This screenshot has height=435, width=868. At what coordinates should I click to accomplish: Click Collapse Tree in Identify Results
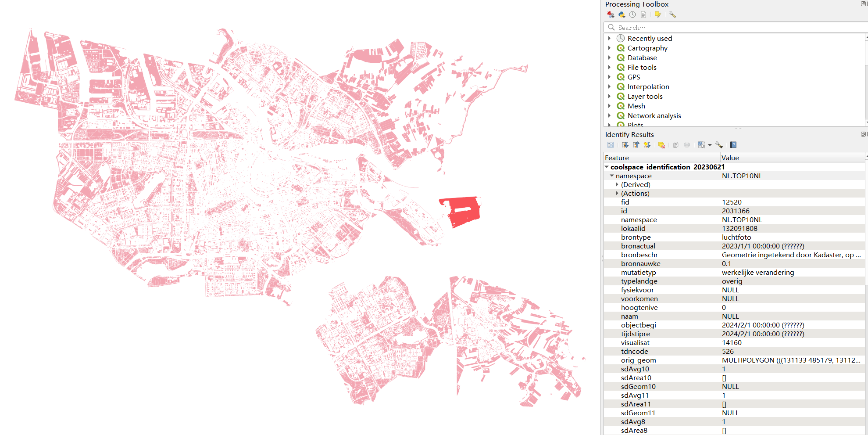click(x=636, y=145)
